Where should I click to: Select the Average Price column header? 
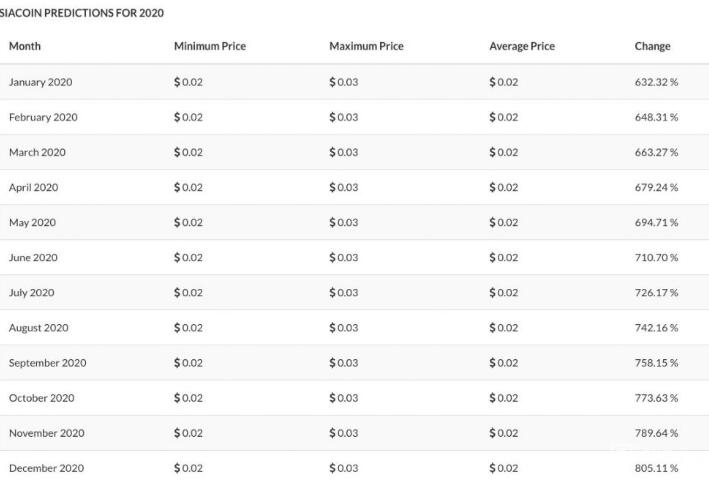[522, 46]
